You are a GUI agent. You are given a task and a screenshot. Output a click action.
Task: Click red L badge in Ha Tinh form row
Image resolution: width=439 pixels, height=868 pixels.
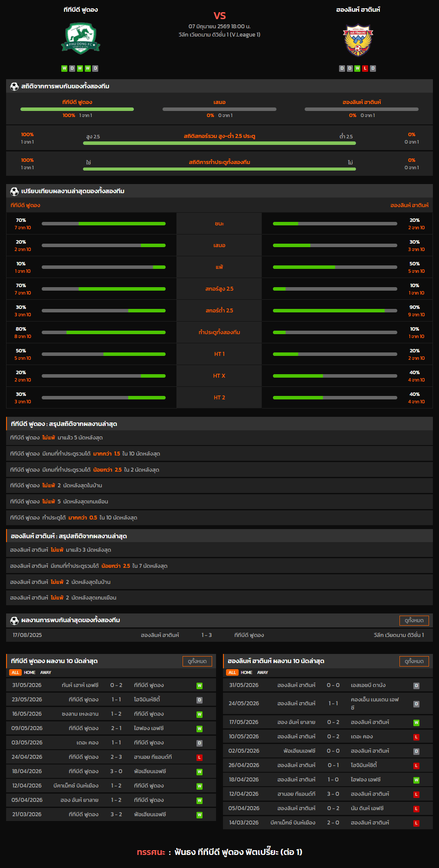(x=365, y=68)
